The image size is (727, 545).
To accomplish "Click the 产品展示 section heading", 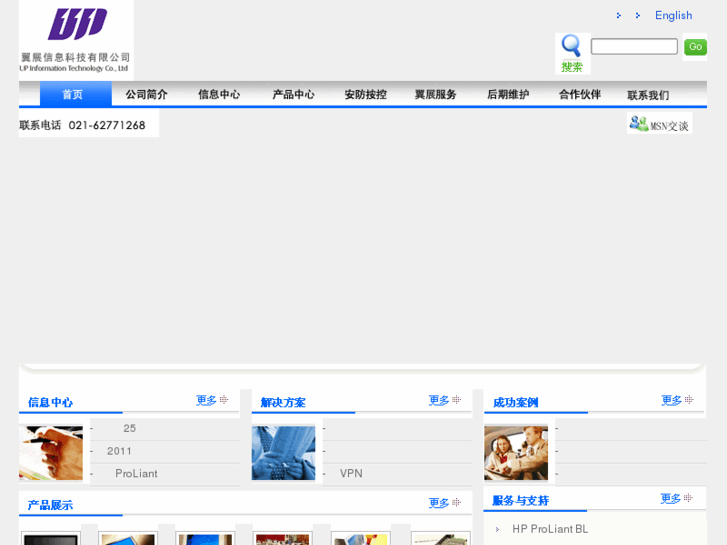I will click(50, 505).
